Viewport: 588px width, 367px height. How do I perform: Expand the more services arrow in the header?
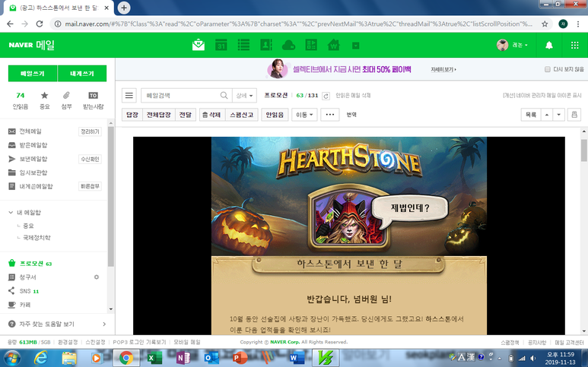tap(356, 46)
